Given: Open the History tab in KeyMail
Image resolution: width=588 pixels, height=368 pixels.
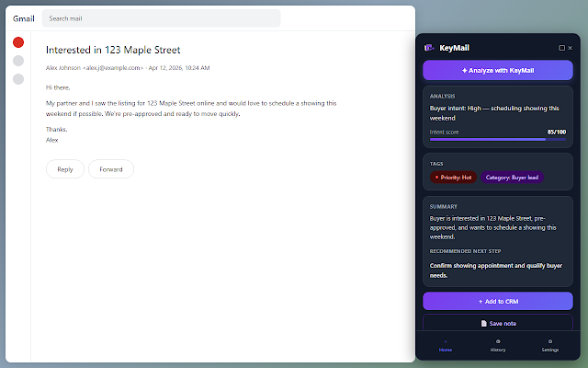Looking at the screenshot, I should pyautogui.click(x=498, y=346).
